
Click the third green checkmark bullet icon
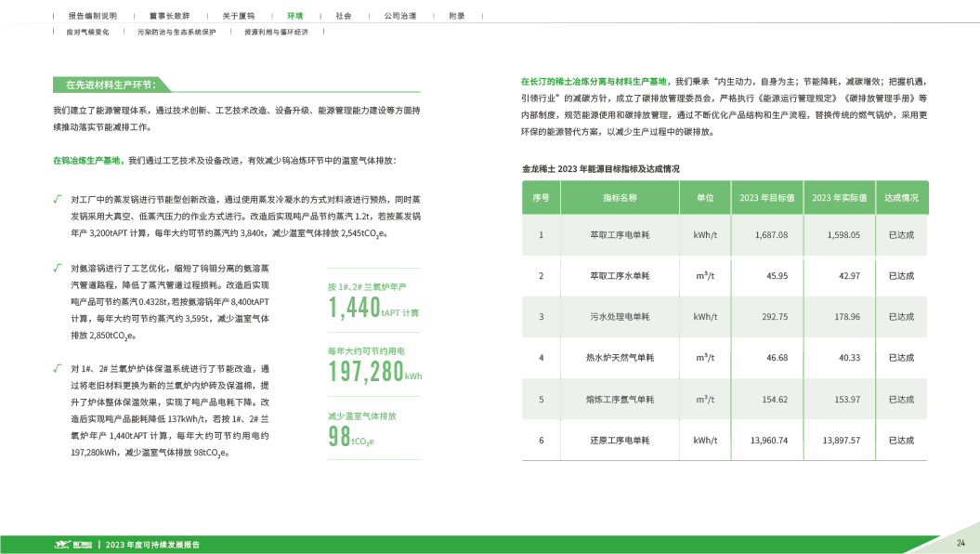(59, 369)
